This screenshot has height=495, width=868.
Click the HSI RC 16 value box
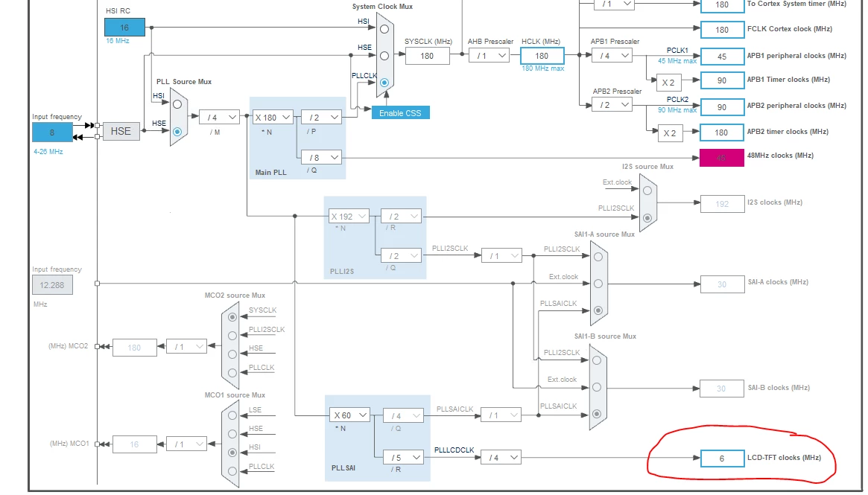[124, 27]
